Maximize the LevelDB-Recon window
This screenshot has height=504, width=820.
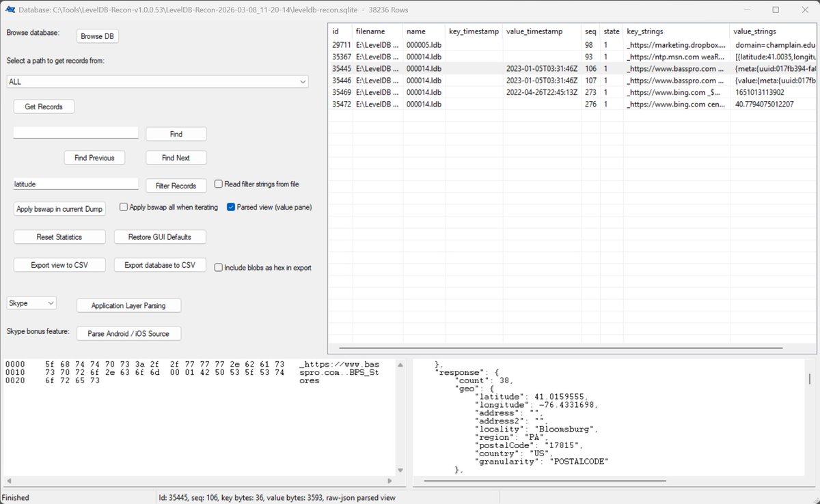point(776,10)
